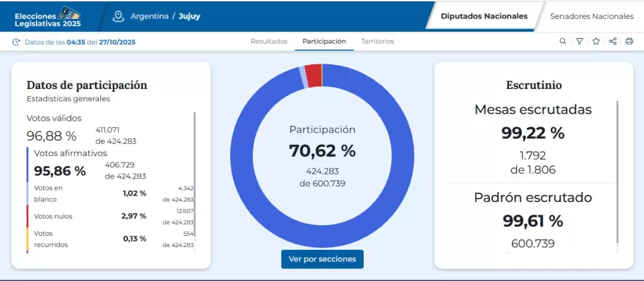Click the Votos válidos 96,88 % value
The height and width of the screenshot is (281, 644).
(x=52, y=136)
